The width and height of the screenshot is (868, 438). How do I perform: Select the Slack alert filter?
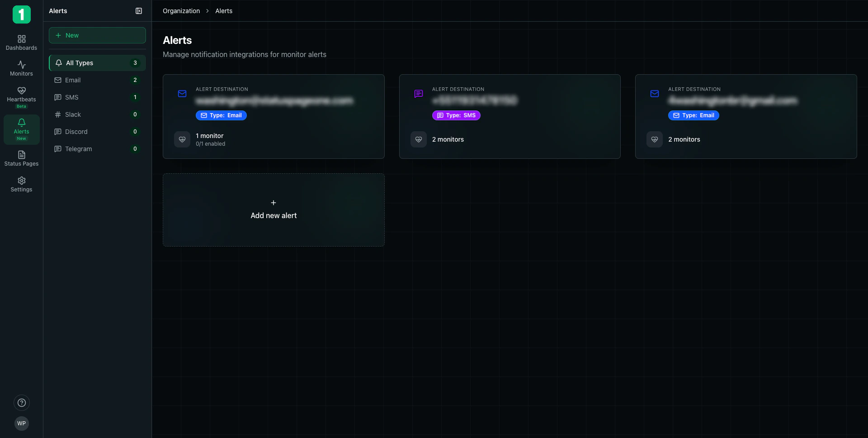click(97, 114)
